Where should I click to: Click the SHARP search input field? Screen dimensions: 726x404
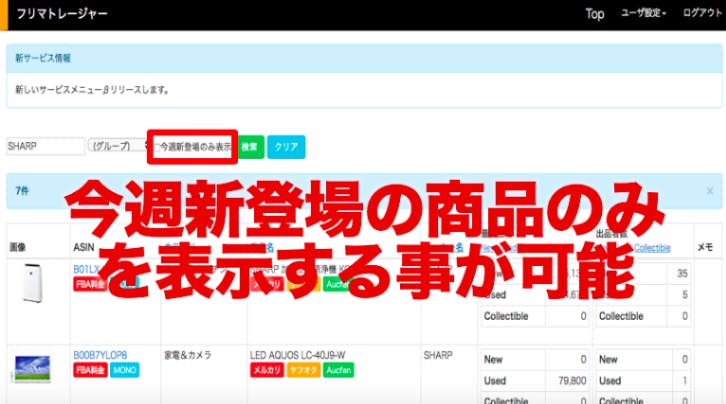click(x=45, y=146)
